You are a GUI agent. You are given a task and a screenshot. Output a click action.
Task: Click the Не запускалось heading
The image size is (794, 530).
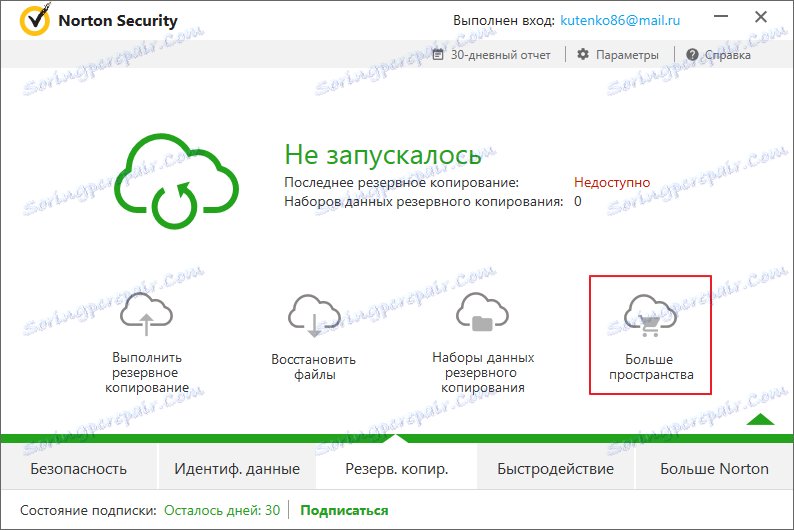[383, 155]
